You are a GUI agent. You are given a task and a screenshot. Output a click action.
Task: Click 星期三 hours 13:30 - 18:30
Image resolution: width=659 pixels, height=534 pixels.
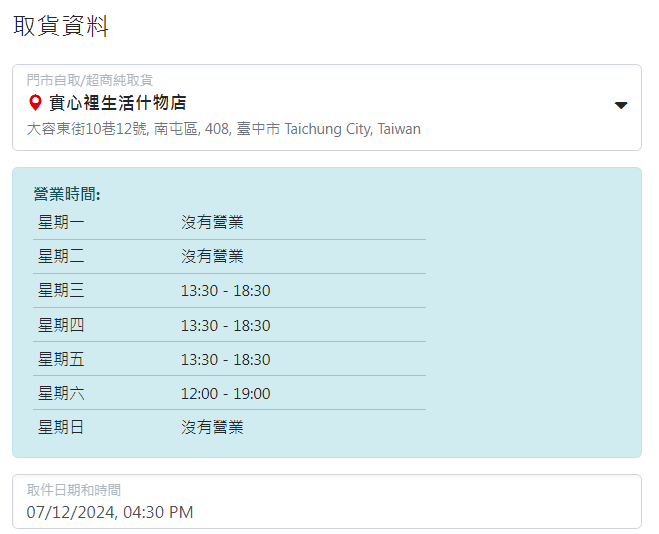point(226,291)
